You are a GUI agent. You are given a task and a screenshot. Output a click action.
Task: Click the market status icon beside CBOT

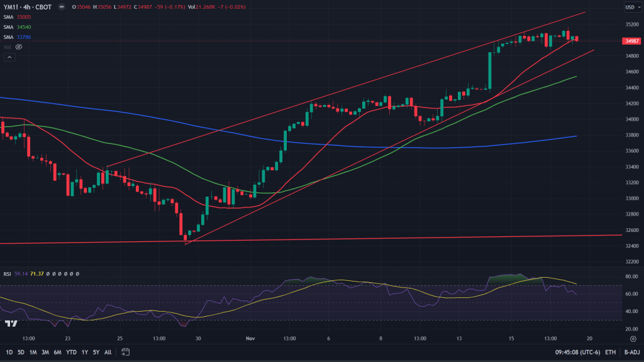pos(60,7)
